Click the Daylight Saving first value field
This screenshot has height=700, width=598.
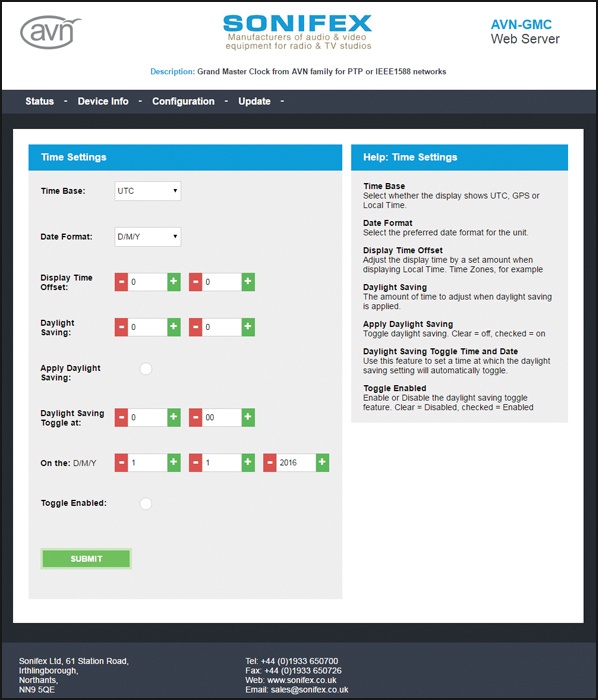pyautogui.click(x=148, y=327)
